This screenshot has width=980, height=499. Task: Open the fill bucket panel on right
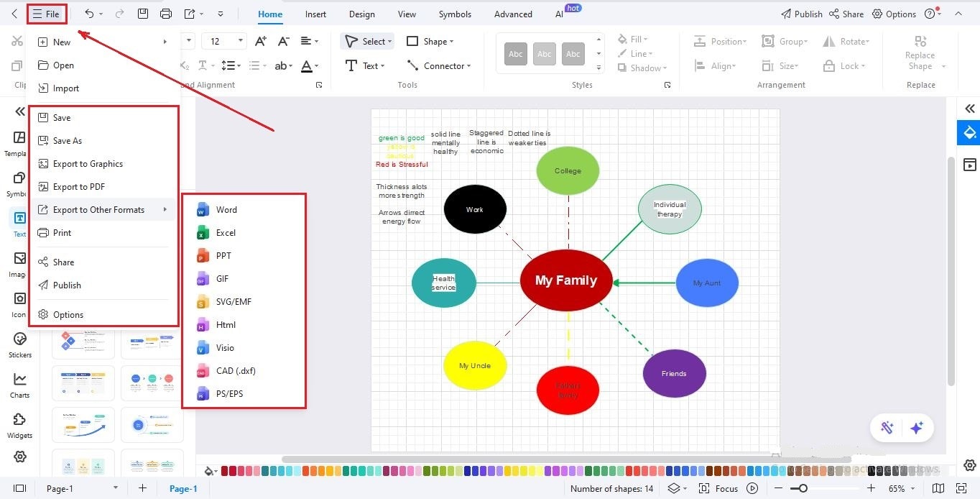[969, 133]
